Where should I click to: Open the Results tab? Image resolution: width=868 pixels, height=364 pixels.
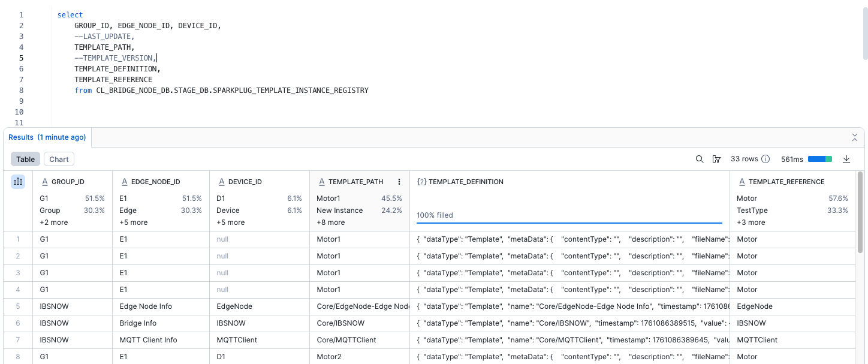[47, 137]
